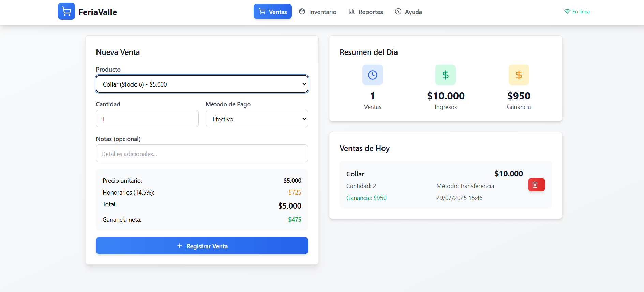The width and height of the screenshot is (644, 292).
Task: Click the yellow dollar icon above Ganancia
Action: [x=519, y=75]
